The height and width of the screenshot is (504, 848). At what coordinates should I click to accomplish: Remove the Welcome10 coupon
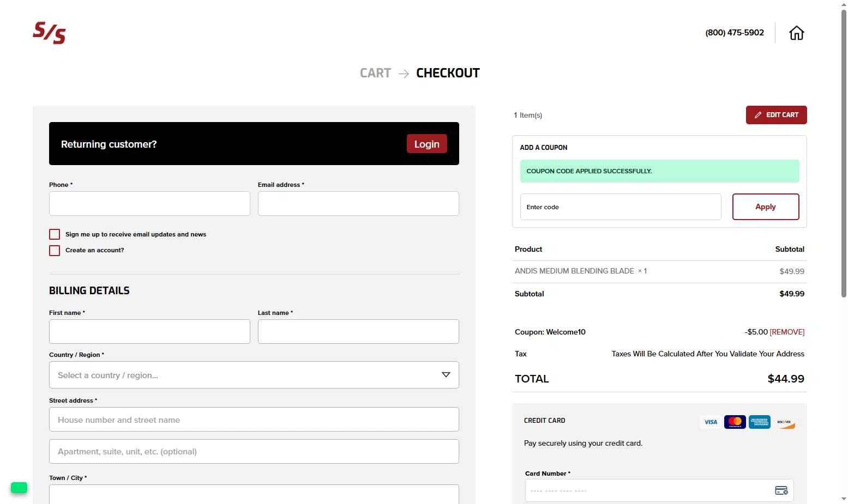click(787, 332)
